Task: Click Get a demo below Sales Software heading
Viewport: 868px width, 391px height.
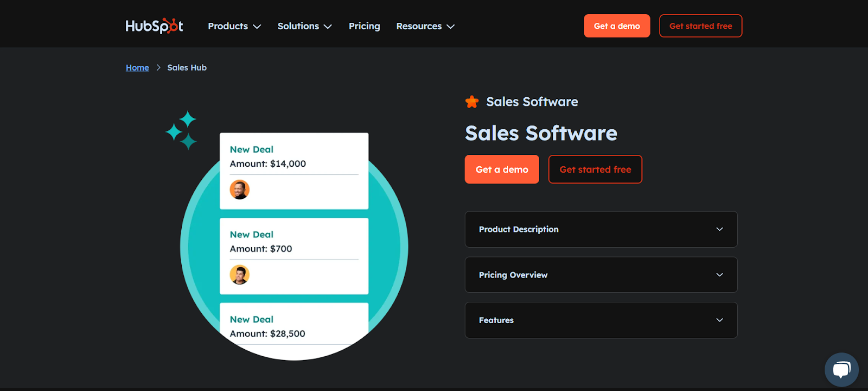Action: 502,169
